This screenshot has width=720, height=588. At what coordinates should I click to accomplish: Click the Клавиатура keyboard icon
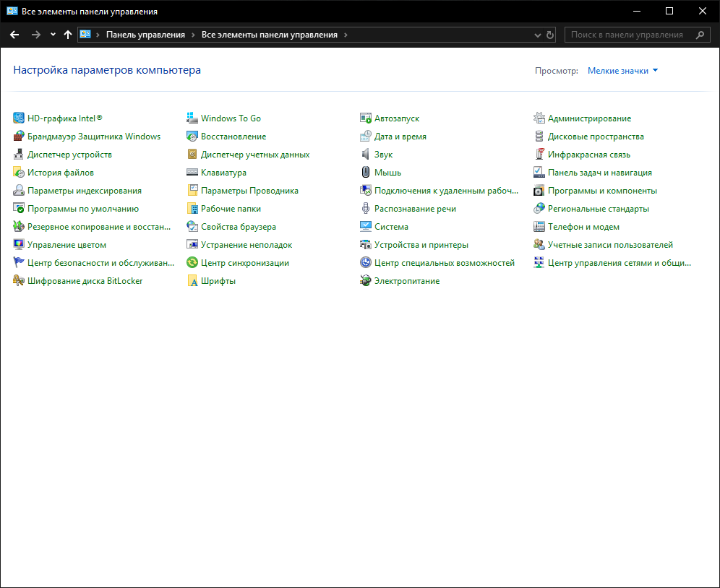click(x=192, y=173)
